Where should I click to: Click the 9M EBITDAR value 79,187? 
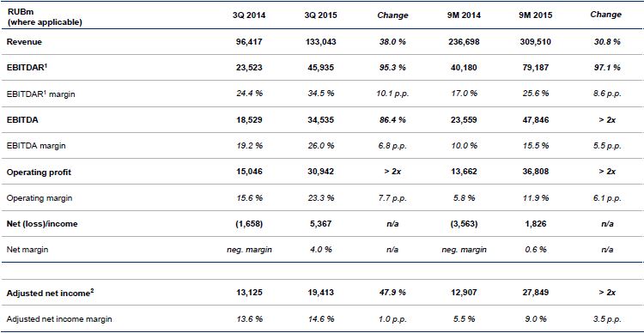(x=533, y=68)
